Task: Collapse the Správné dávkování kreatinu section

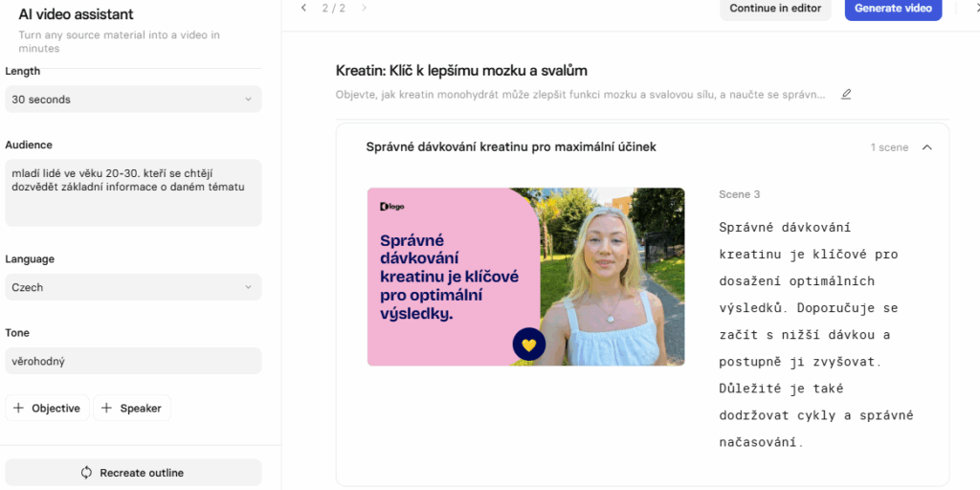Action: point(926,147)
